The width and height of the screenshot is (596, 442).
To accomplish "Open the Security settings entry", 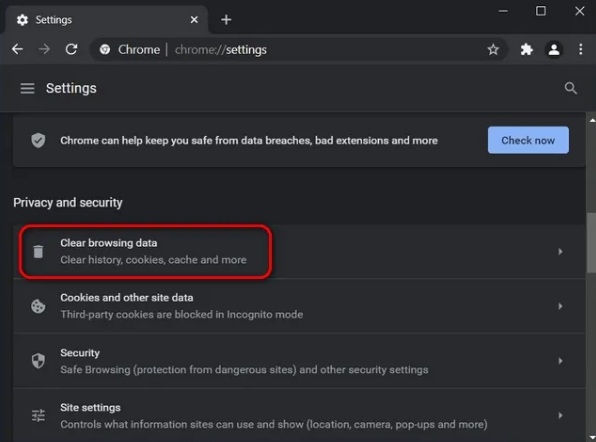I will pos(299,361).
